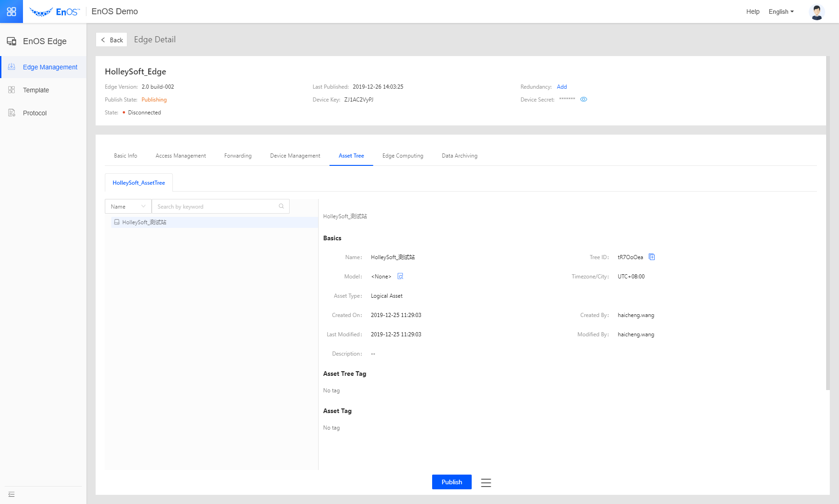839x504 pixels.
Task: Click Created On 2019-12-25 11:29:03
Action: coord(396,315)
